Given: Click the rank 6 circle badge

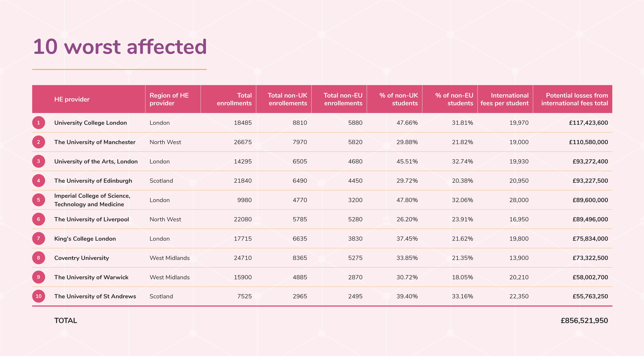Looking at the screenshot, I should pos(39,219).
